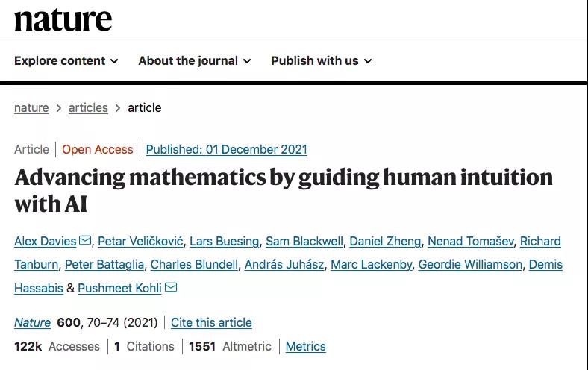588x370 pixels.
Task: Open the Published: 01 December 2021 link
Action: [x=227, y=150]
